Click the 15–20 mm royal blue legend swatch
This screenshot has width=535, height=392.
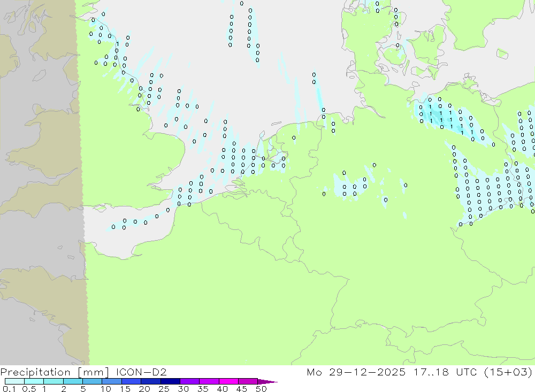tap(132, 381)
